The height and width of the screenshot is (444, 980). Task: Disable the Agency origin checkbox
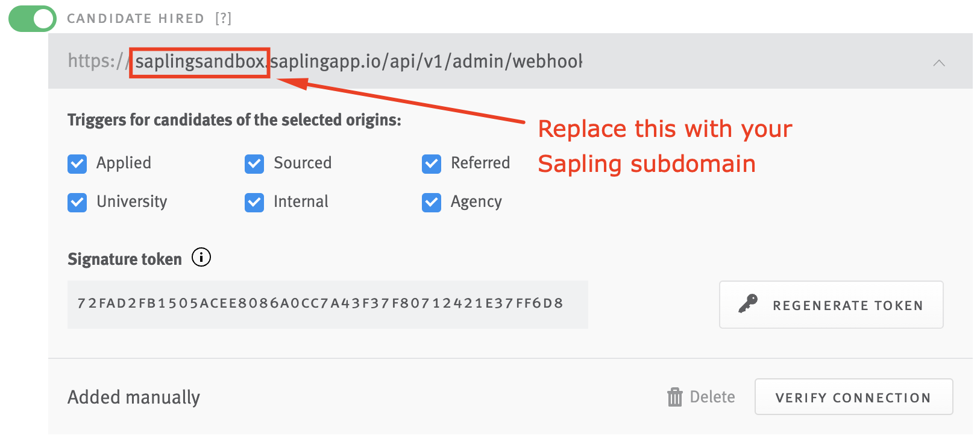(432, 203)
